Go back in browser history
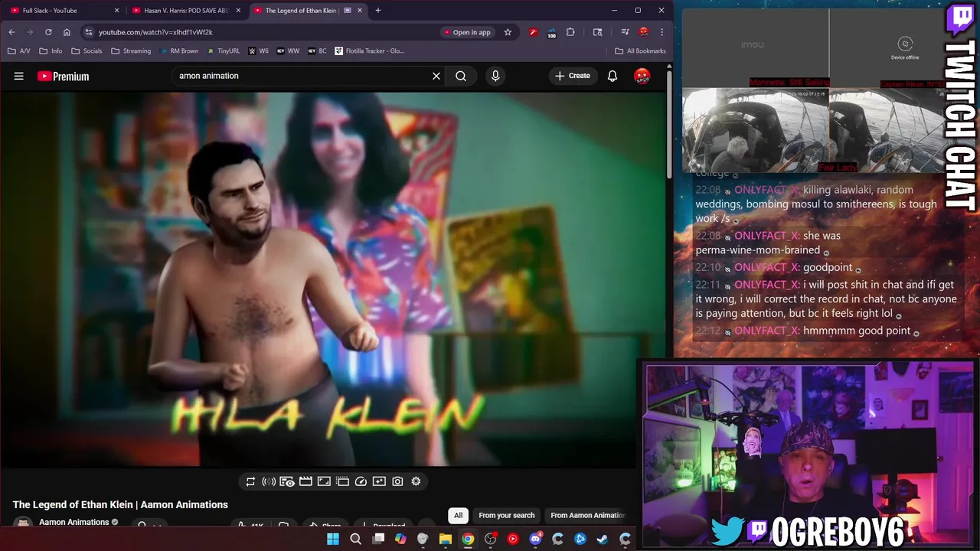The image size is (980, 551). [11, 32]
